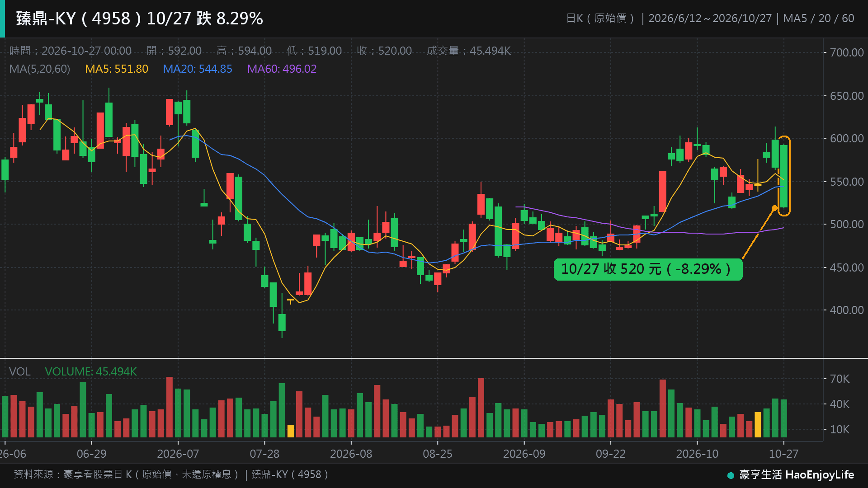The image size is (868, 488).
Task: Click the 時間：2026-10-27 00:00 timestamp
Action: point(71,51)
